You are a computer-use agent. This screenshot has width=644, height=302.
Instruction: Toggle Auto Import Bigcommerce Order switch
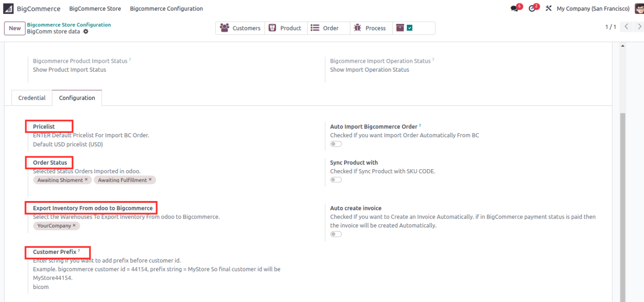point(336,144)
